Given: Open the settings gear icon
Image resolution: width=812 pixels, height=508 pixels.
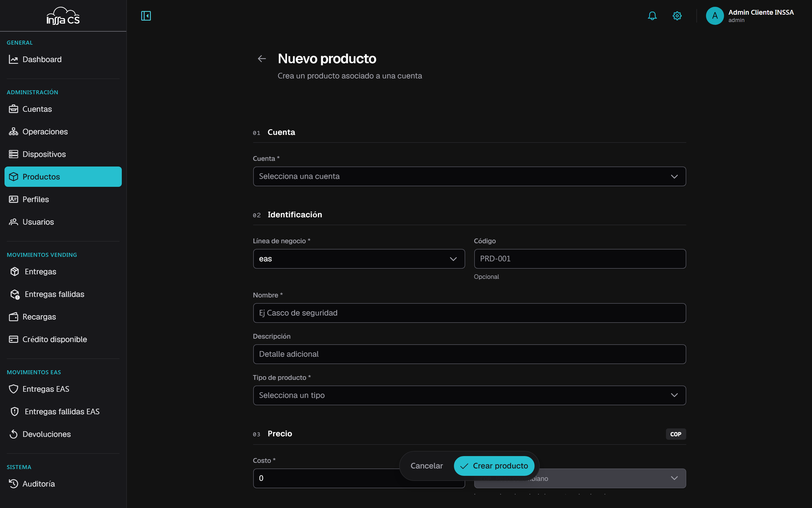Looking at the screenshot, I should (x=677, y=16).
